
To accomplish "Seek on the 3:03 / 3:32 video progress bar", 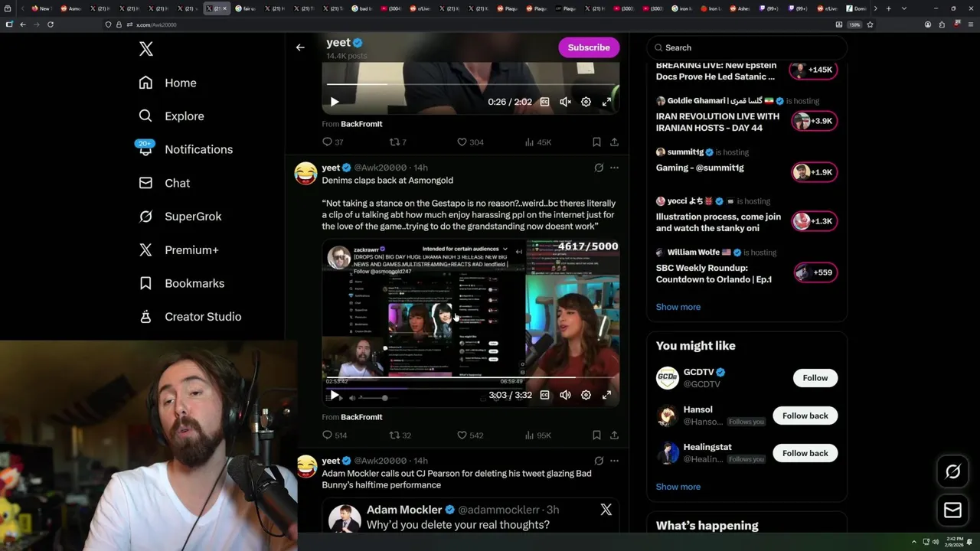I will point(471,377).
